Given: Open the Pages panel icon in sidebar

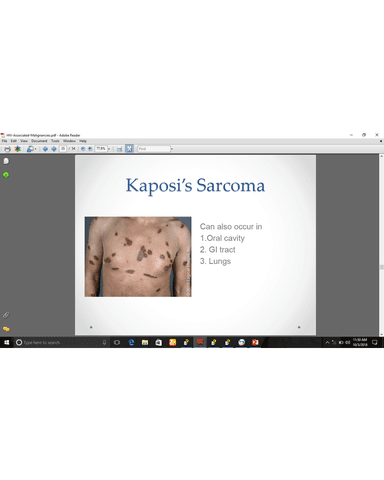Looking at the screenshot, I should pos(6,161).
